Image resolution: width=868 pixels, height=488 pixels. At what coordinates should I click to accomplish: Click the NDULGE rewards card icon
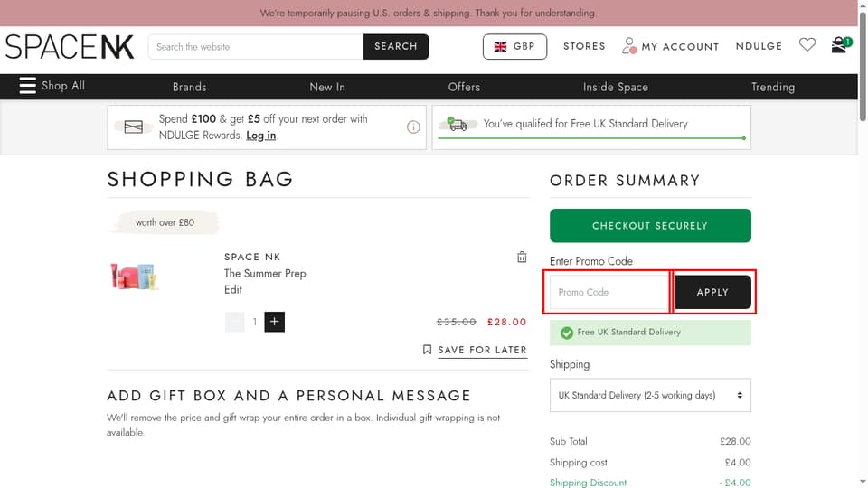point(134,127)
